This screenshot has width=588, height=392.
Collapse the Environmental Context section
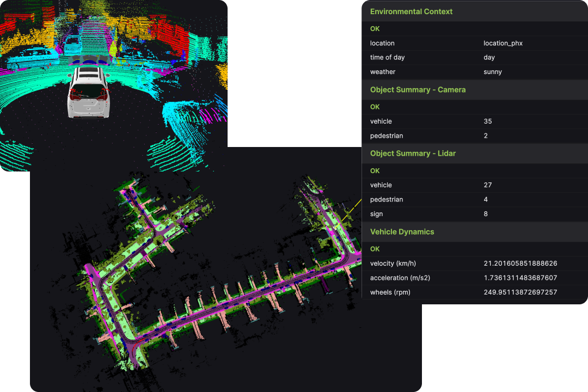coord(411,11)
